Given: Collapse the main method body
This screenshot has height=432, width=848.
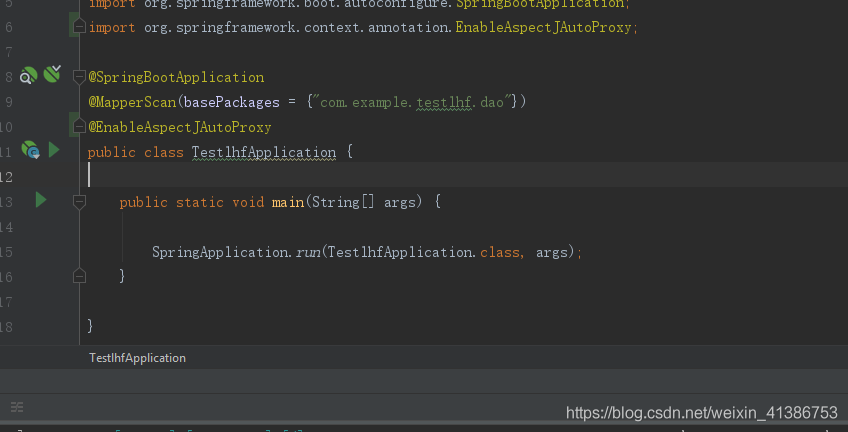Looking at the screenshot, I should coord(80,202).
